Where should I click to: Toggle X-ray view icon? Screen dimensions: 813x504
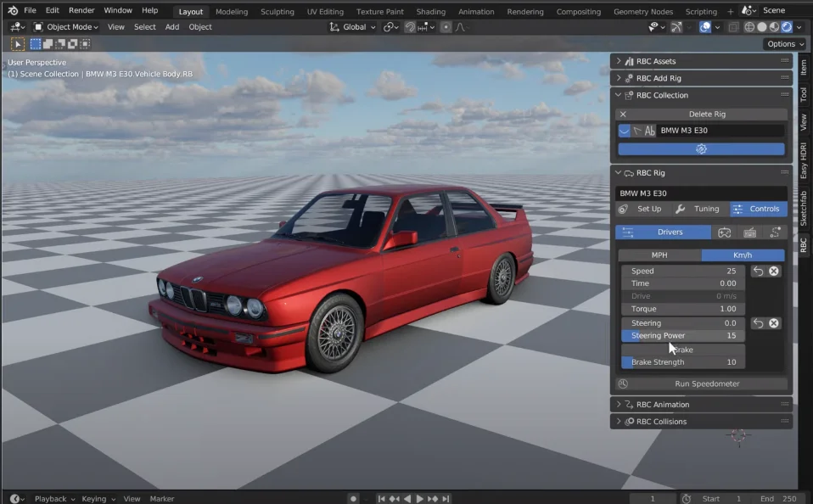tap(733, 27)
